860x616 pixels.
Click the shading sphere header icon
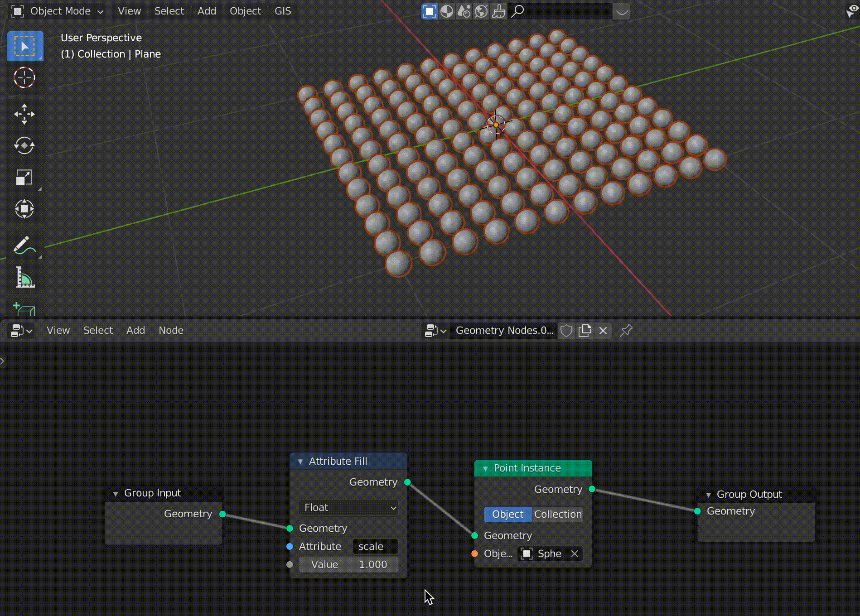(x=447, y=11)
